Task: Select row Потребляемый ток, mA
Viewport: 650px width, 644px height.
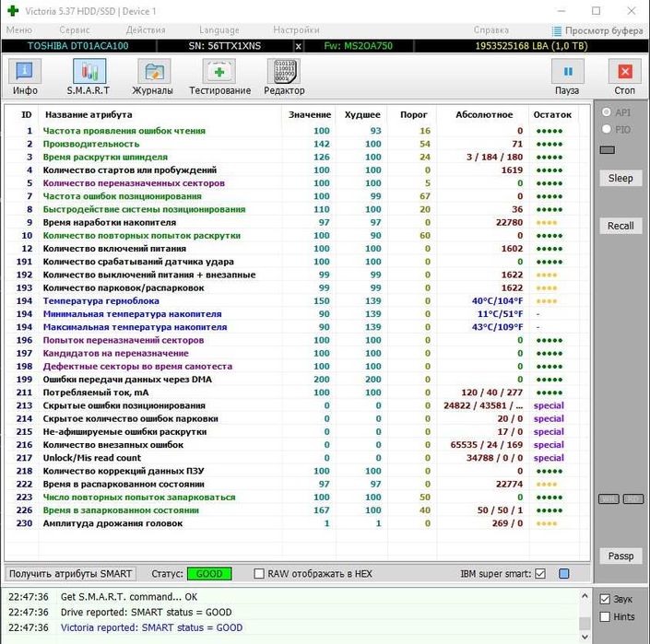Action: tap(297, 392)
